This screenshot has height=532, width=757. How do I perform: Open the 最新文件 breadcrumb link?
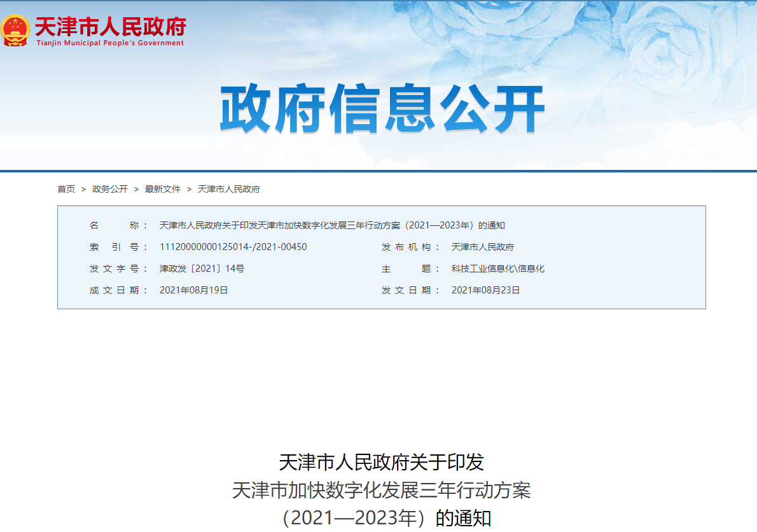coord(163,189)
